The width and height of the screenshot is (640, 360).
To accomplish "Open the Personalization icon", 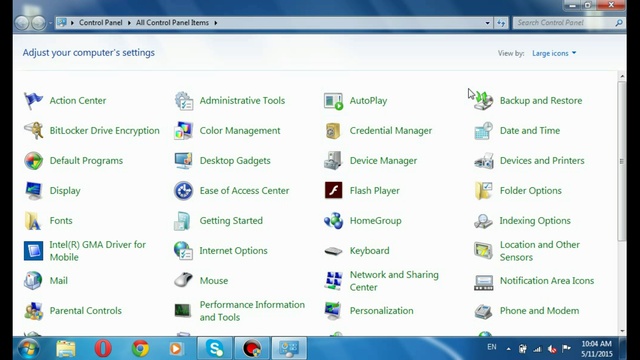I will pyautogui.click(x=333, y=311).
